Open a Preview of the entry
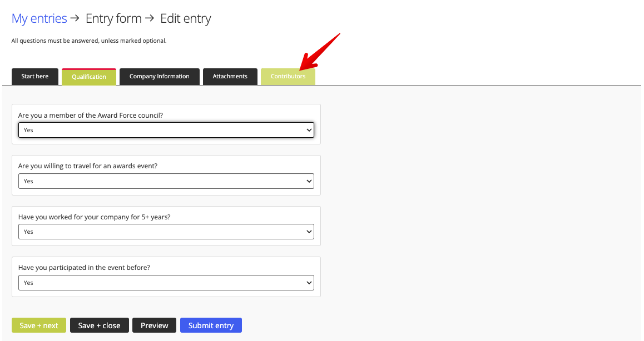 click(x=154, y=325)
